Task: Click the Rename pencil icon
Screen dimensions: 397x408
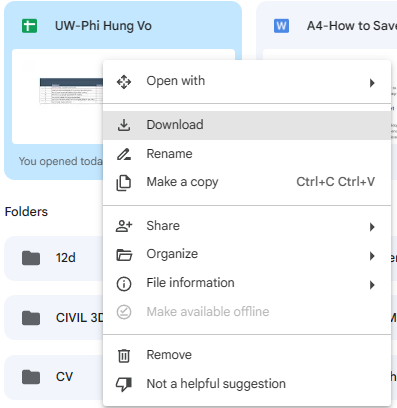Action: click(124, 154)
